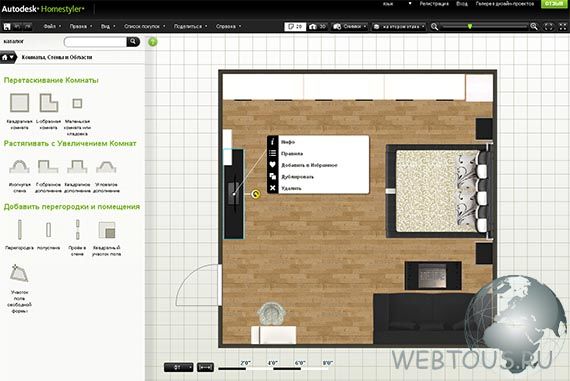Open the floor level selector dropdown
Screen dimensions: 570x381
(399, 27)
